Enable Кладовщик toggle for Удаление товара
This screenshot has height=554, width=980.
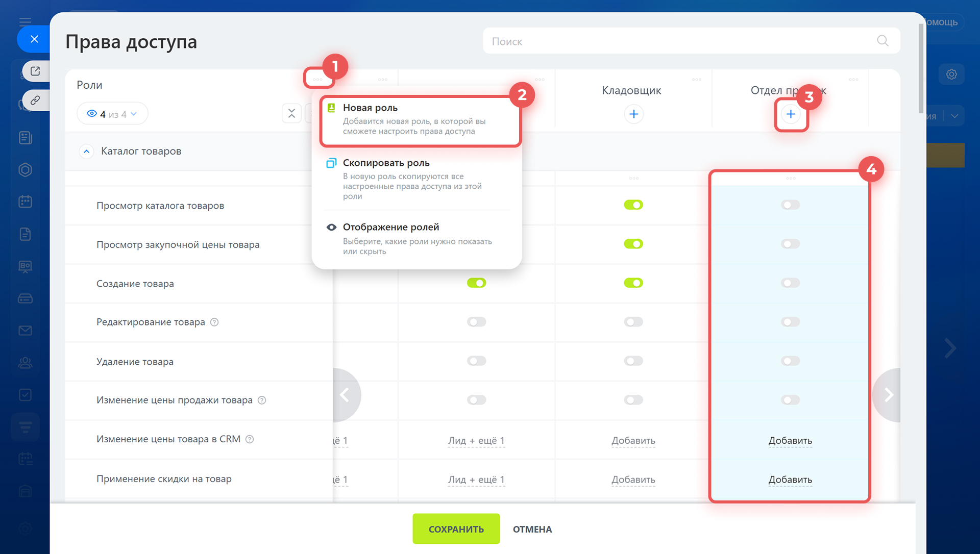click(633, 361)
